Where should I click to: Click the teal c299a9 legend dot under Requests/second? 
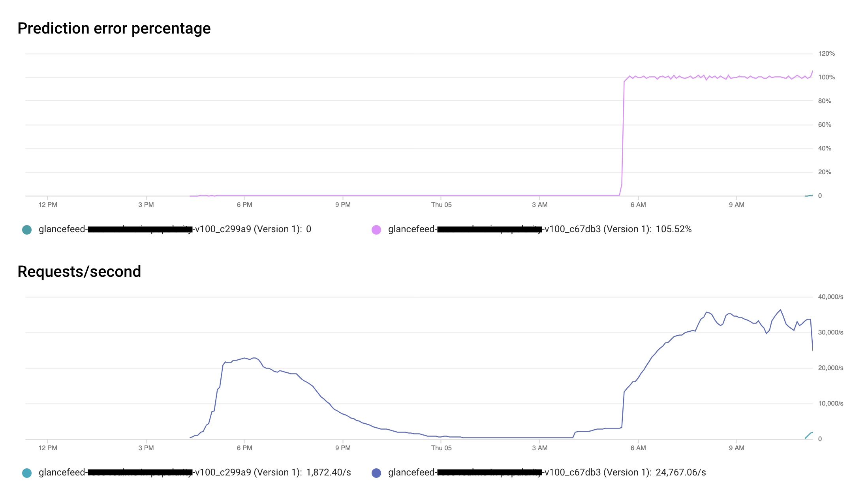click(27, 473)
